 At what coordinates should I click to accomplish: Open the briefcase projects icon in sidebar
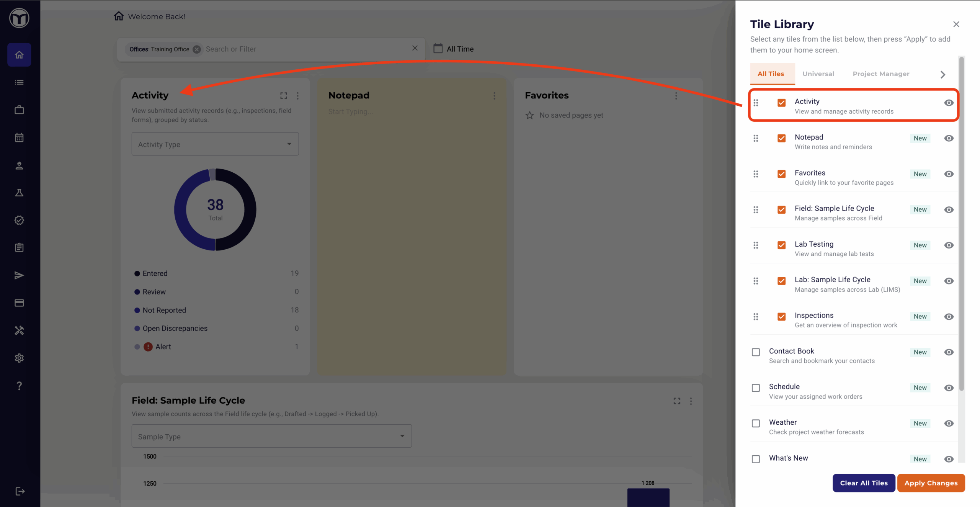[x=19, y=110]
